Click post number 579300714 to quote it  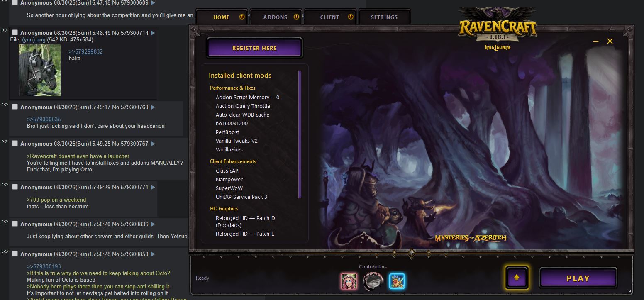coord(134,33)
